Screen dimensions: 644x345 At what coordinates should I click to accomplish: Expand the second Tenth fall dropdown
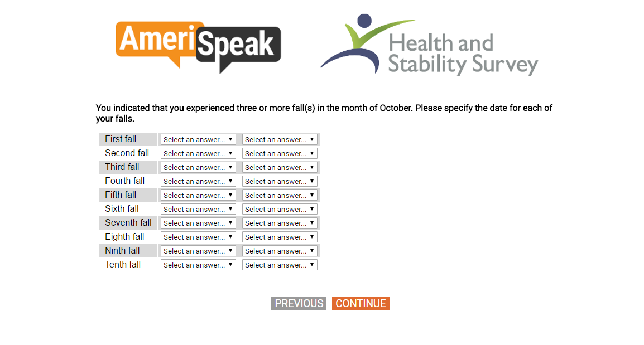pos(280,265)
